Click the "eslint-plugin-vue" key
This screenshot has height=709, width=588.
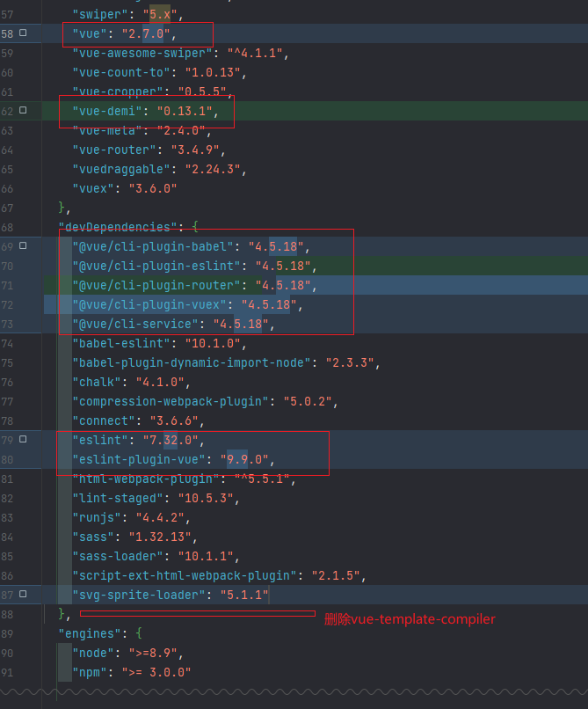tap(137, 459)
